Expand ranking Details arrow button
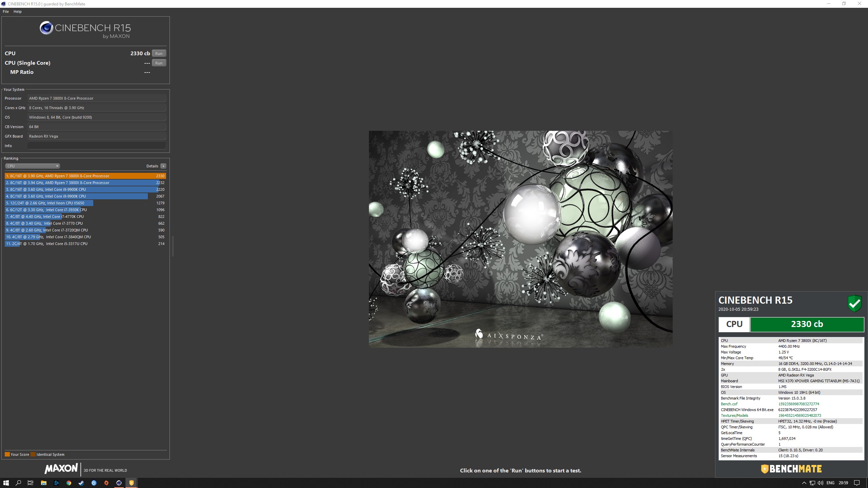This screenshot has height=488, width=868. point(163,166)
